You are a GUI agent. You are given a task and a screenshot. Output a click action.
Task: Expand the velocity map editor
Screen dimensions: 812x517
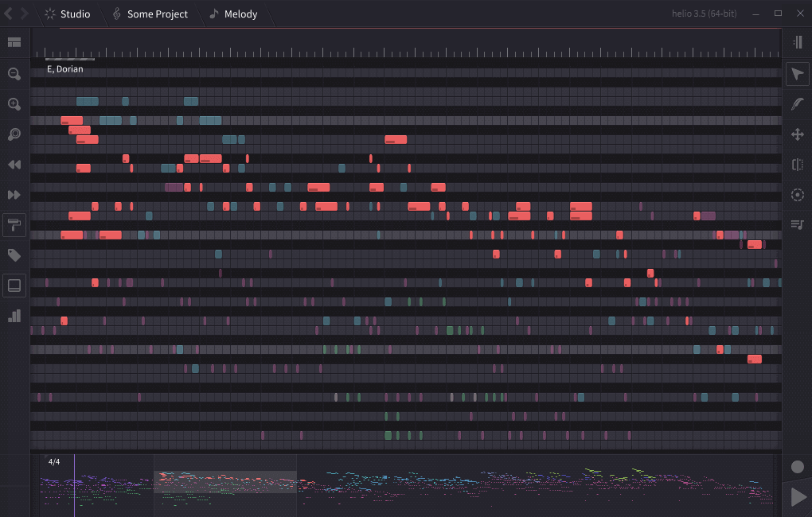pos(798,41)
